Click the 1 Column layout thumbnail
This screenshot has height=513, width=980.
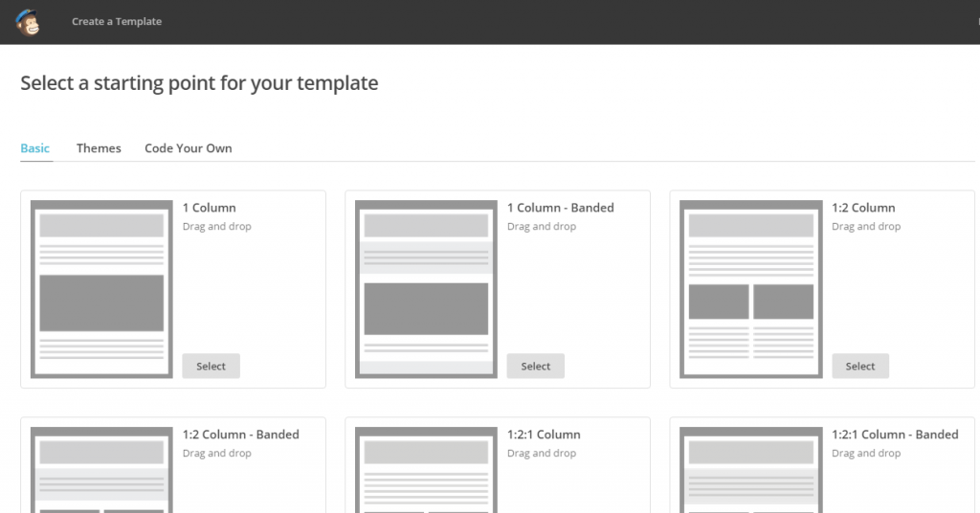click(x=101, y=289)
